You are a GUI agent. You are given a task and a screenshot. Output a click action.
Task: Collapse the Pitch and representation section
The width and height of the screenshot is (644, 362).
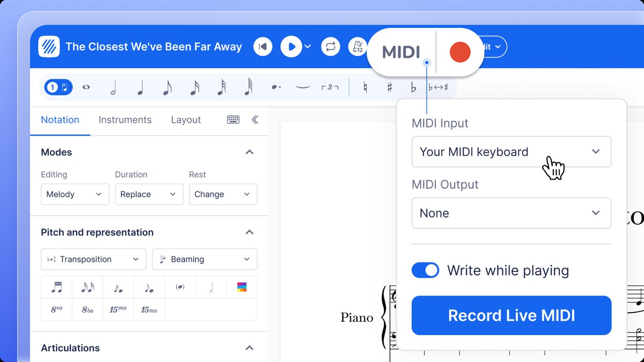click(x=249, y=232)
